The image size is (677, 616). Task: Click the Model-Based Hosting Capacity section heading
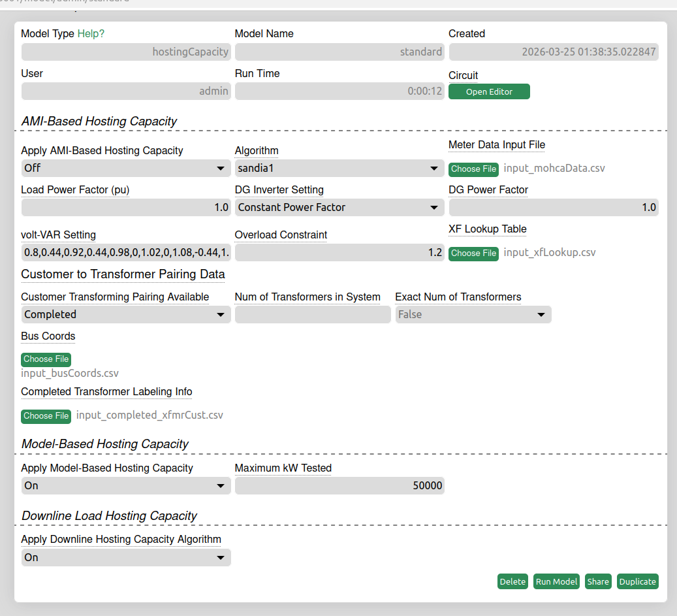[105, 444]
